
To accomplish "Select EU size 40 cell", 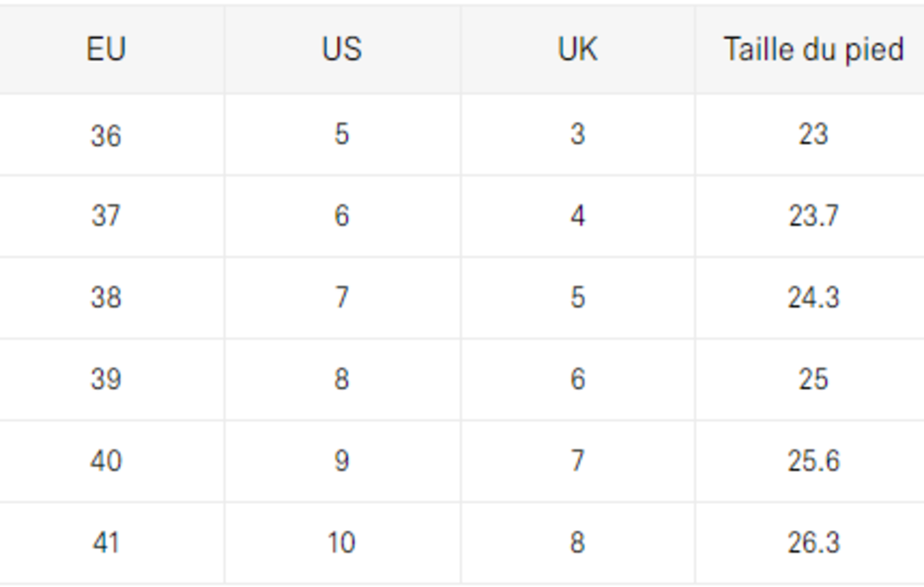I will coord(106,461).
